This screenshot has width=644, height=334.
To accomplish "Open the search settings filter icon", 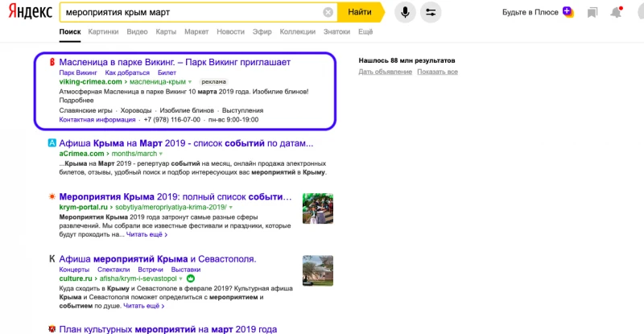I will pyautogui.click(x=431, y=12).
